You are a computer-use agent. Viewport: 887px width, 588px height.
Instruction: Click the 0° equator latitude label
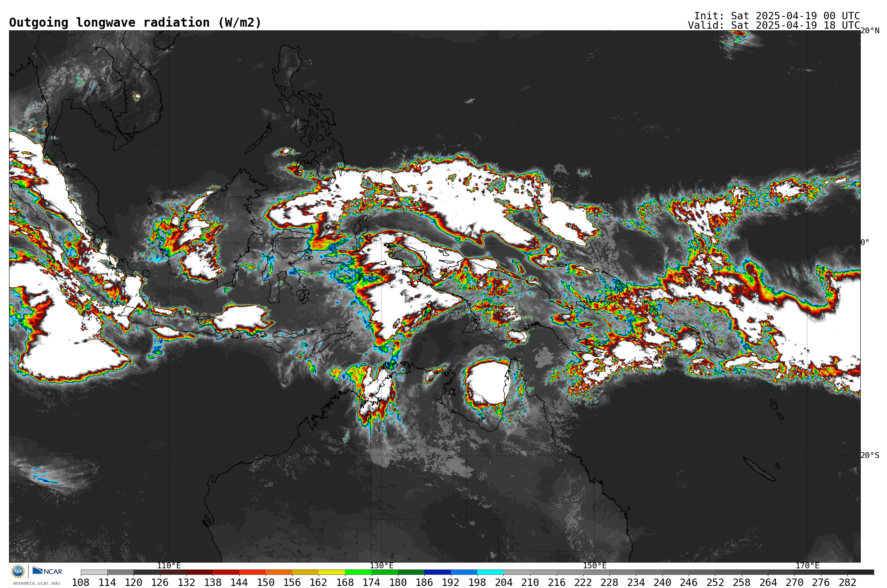[865, 243]
